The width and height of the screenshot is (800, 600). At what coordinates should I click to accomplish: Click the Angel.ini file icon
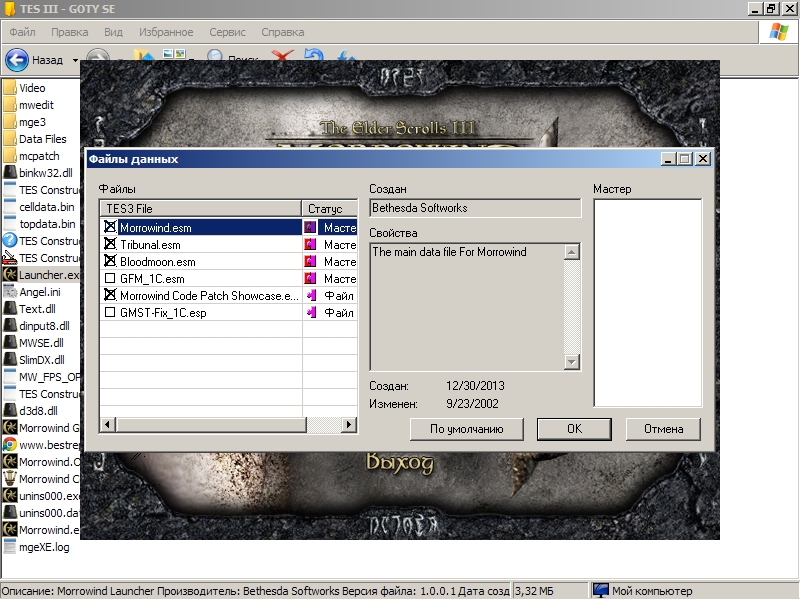10,292
